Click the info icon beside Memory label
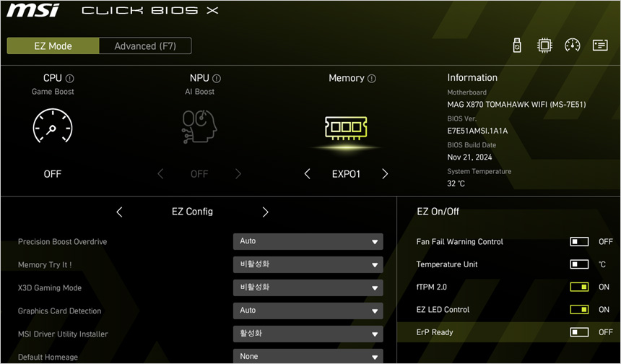The image size is (621, 364). tap(371, 78)
